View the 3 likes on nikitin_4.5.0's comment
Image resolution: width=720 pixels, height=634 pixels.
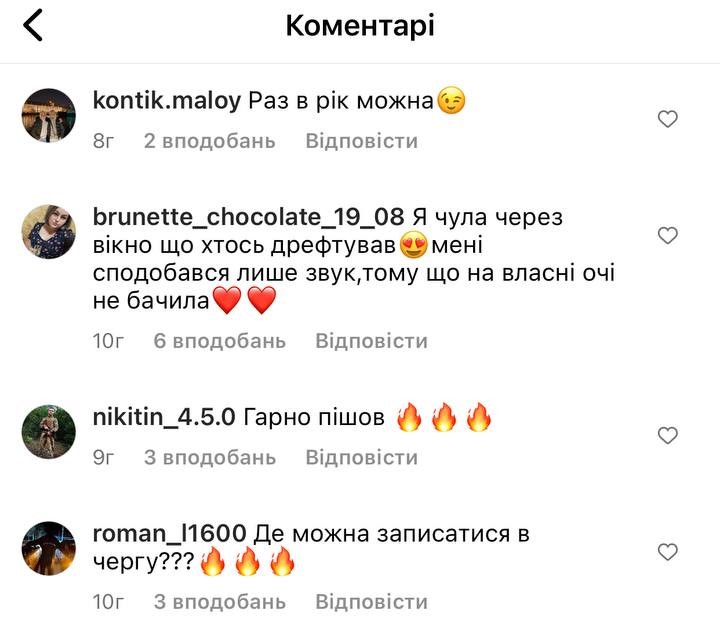[x=209, y=457]
